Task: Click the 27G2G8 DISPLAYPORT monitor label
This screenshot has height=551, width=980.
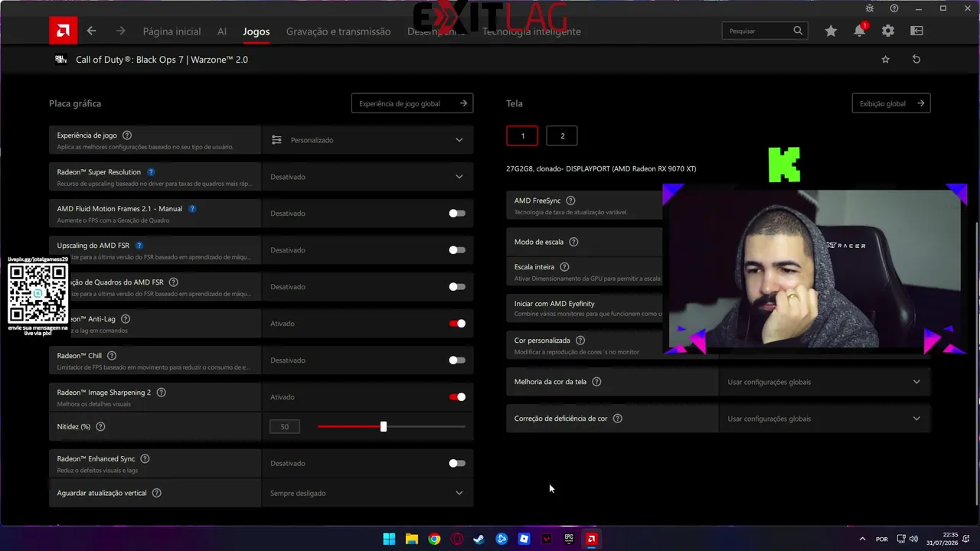Action: 601,168
